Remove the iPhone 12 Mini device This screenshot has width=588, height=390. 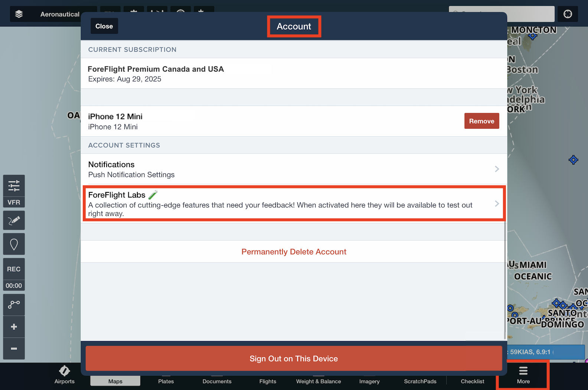click(x=481, y=121)
